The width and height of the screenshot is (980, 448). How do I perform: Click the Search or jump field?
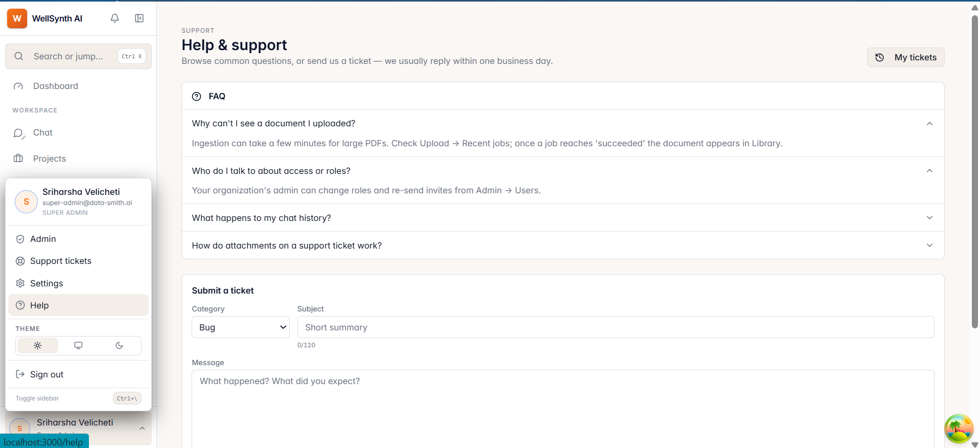tap(78, 56)
